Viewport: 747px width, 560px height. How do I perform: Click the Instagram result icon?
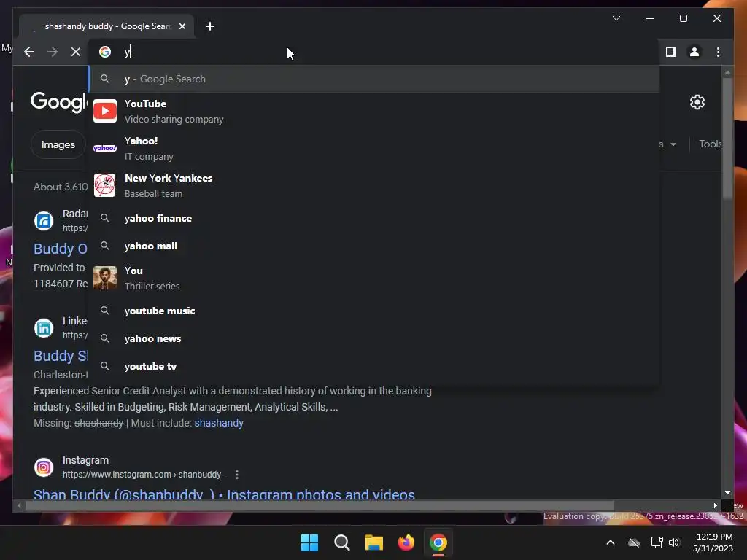pyautogui.click(x=43, y=467)
